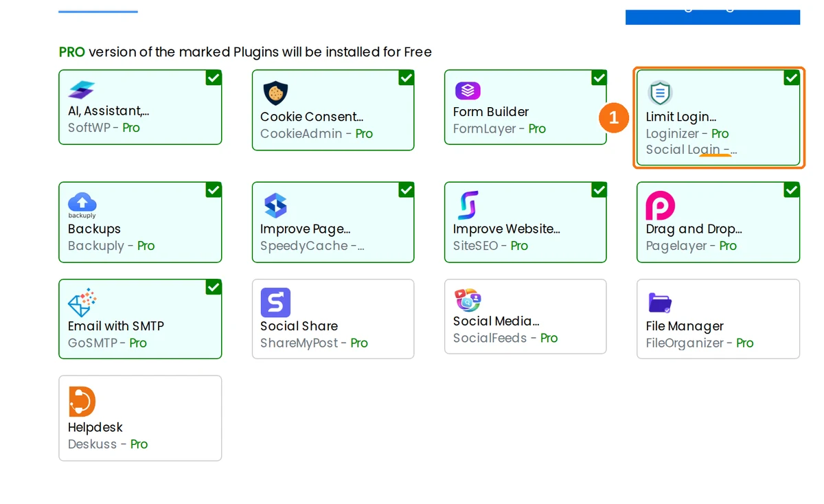
Task: Click the 'Helpdesk' title text
Action: (95, 427)
